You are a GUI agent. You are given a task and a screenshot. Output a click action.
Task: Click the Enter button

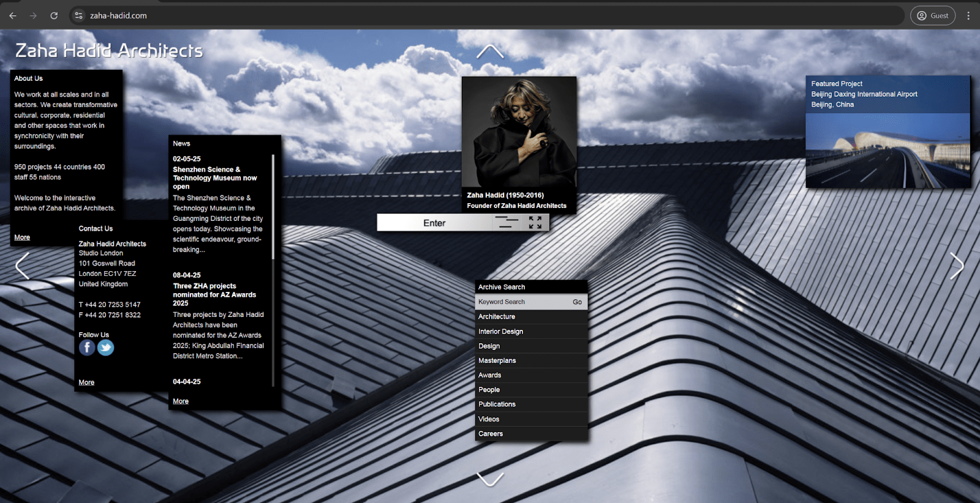pyautogui.click(x=434, y=223)
